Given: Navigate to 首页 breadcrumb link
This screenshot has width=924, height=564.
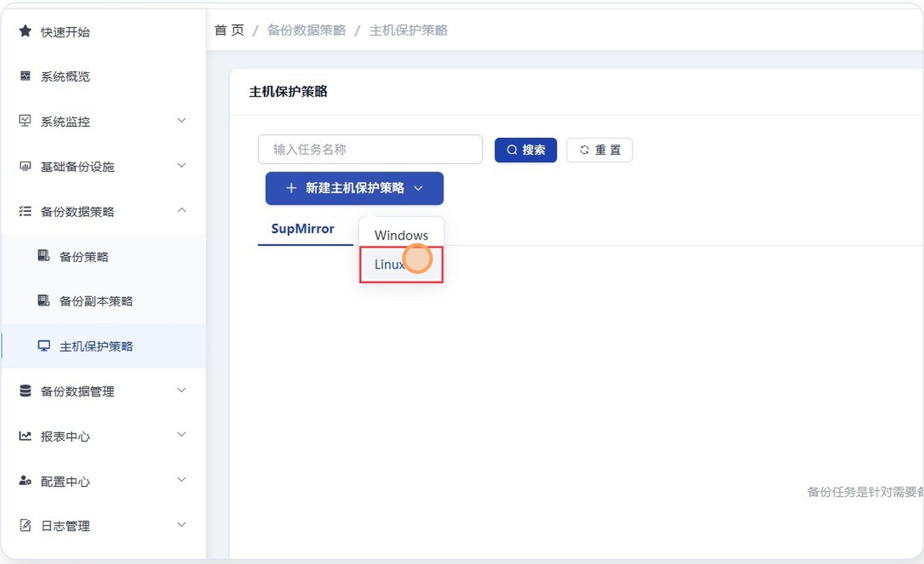Looking at the screenshot, I should [229, 30].
